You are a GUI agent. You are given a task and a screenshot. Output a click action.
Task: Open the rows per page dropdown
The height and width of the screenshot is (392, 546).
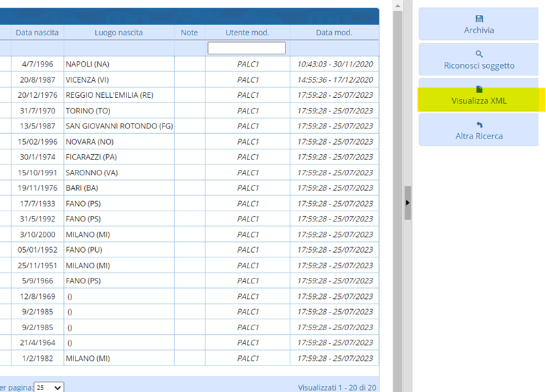pyautogui.click(x=49, y=387)
